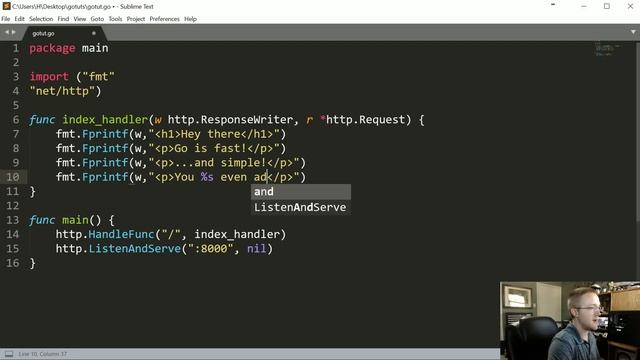Minimize the Sublime Text window
The height and width of the screenshot is (360, 640).
click(x=584, y=6)
